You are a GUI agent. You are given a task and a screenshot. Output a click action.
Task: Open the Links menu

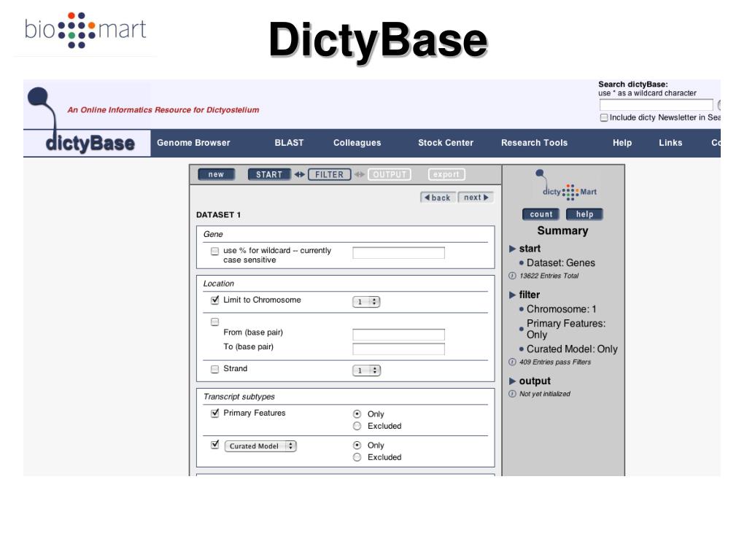[x=671, y=143]
